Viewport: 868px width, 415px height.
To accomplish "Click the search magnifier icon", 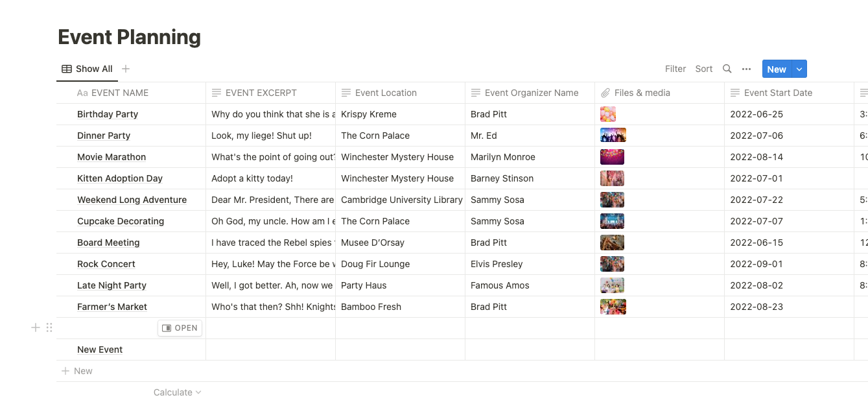I will 727,69.
